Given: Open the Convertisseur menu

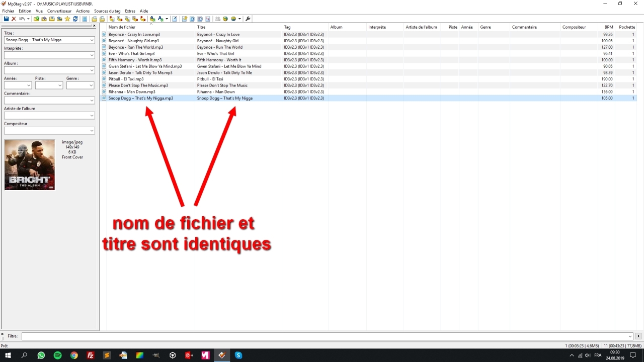Looking at the screenshot, I should click(59, 11).
